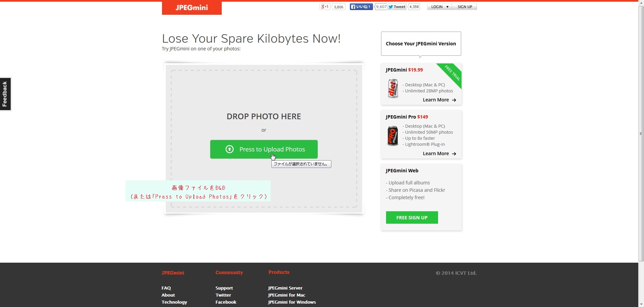Click the JPEGmini logo in the header
The height and width of the screenshot is (307, 644).
tap(192, 8)
